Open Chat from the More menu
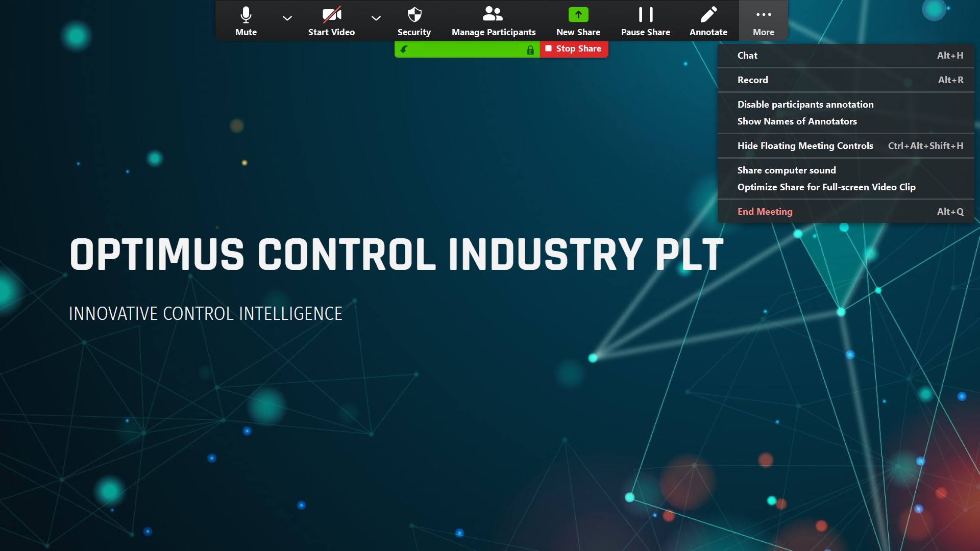This screenshot has height=551, width=980. coord(846,56)
